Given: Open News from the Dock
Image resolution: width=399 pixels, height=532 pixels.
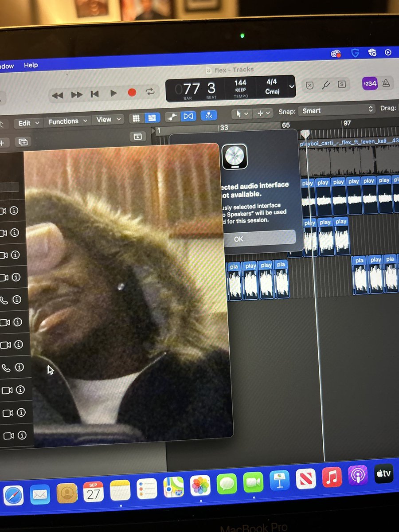Looking at the screenshot, I should pos(306,478).
